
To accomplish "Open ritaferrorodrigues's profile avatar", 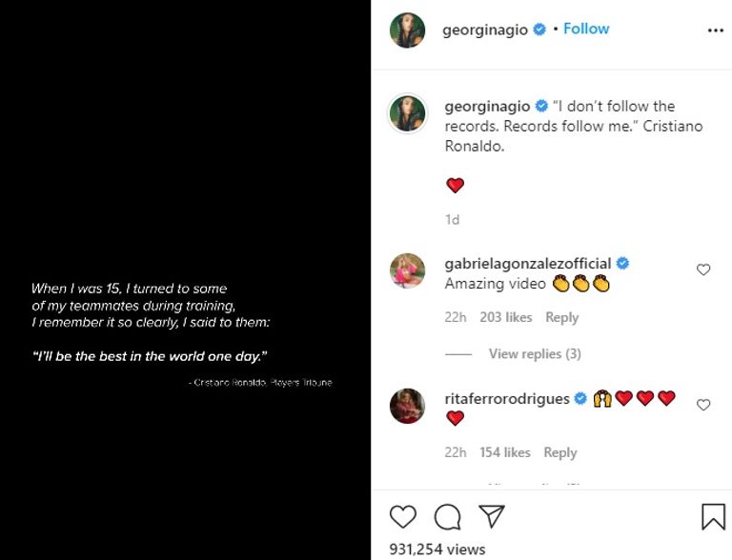I will (407, 406).
